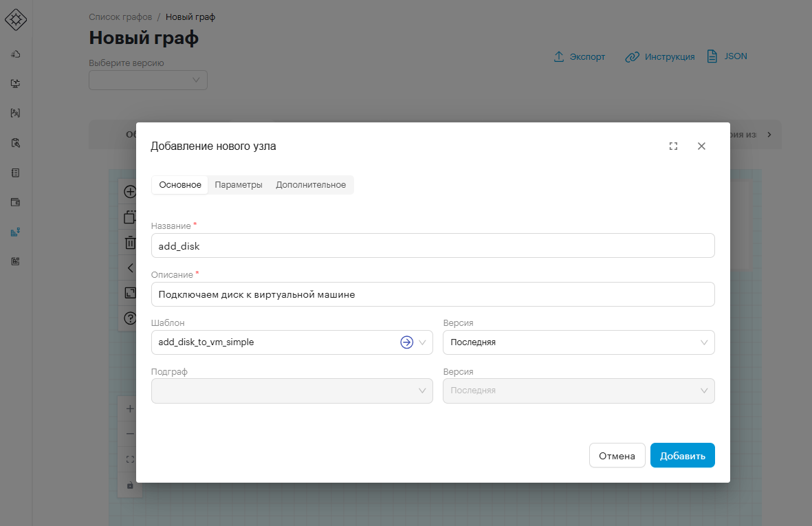This screenshot has width=812, height=526.
Task: Click the trash delete tool on canvas
Action: (130, 242)
